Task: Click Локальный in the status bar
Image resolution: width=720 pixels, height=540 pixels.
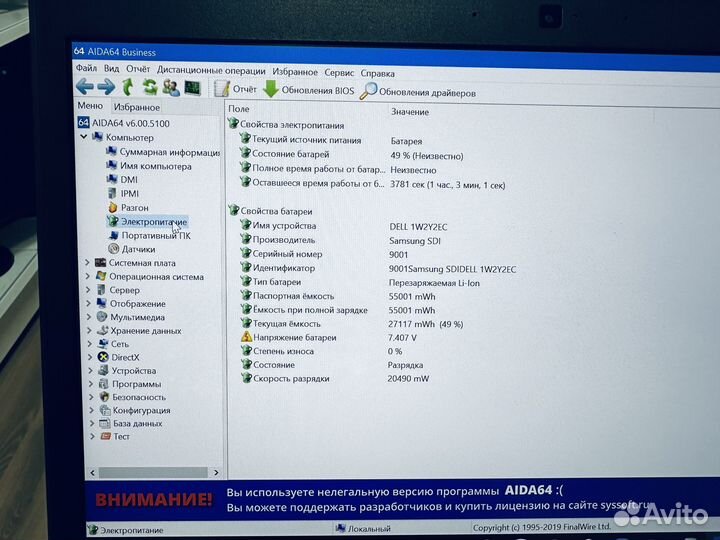Action: tap(363, 529)
